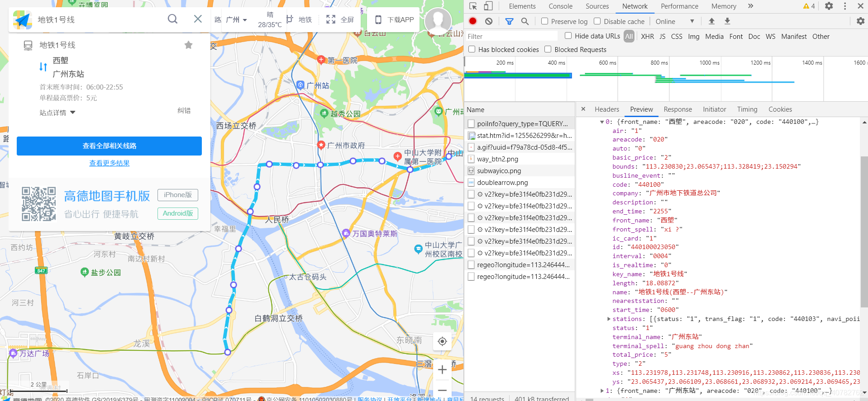
Task: Choose the Android版 download button
Action: click(x=178, y=213)
